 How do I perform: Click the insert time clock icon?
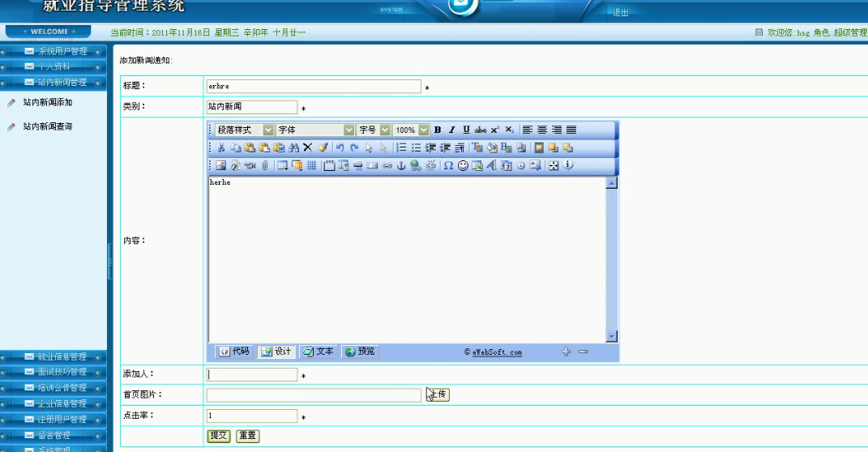click(521, 165)
